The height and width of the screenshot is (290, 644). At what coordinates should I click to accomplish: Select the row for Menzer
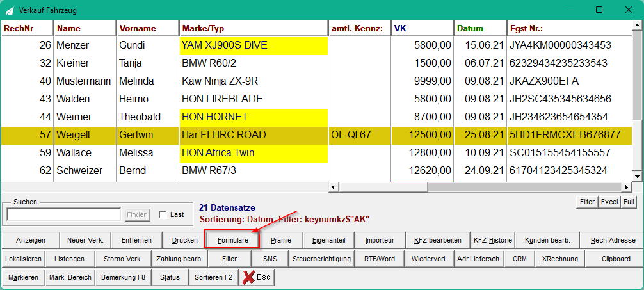(316, 45)
